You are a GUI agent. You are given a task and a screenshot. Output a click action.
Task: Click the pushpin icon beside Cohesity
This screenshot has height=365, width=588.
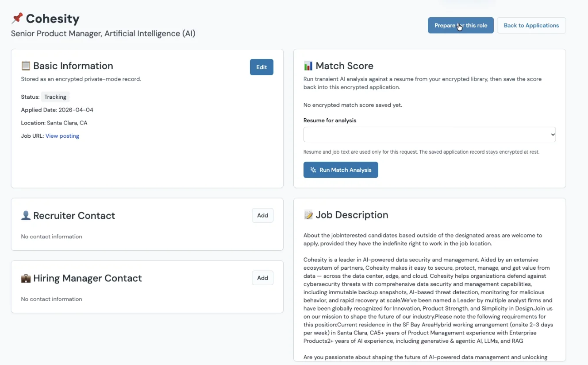[x=17, y=19]
